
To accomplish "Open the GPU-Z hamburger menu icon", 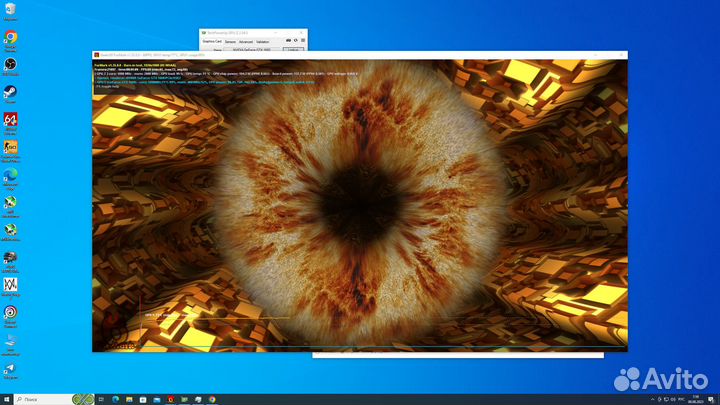I will point(303,40).
